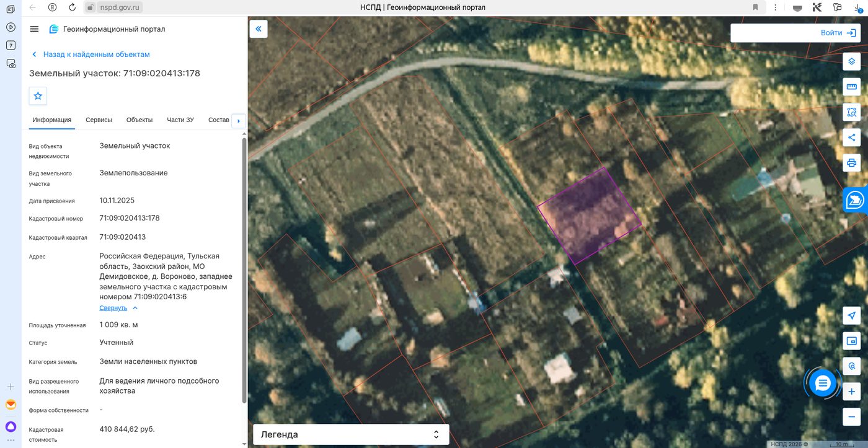Screen dimensions: 868x448
Task: Add parcel to favorites with star
Action: pos(38,96)
